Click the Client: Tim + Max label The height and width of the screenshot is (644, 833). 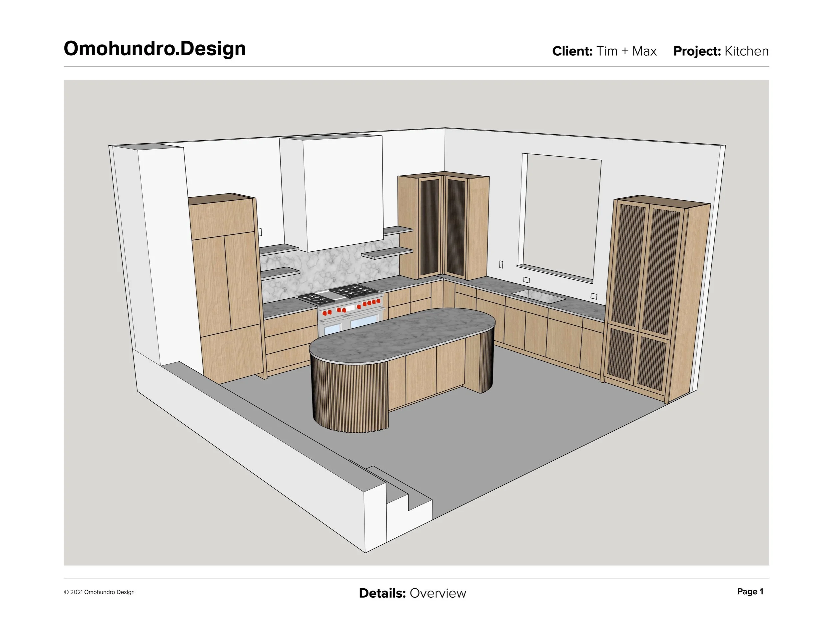tap(604, 51)
